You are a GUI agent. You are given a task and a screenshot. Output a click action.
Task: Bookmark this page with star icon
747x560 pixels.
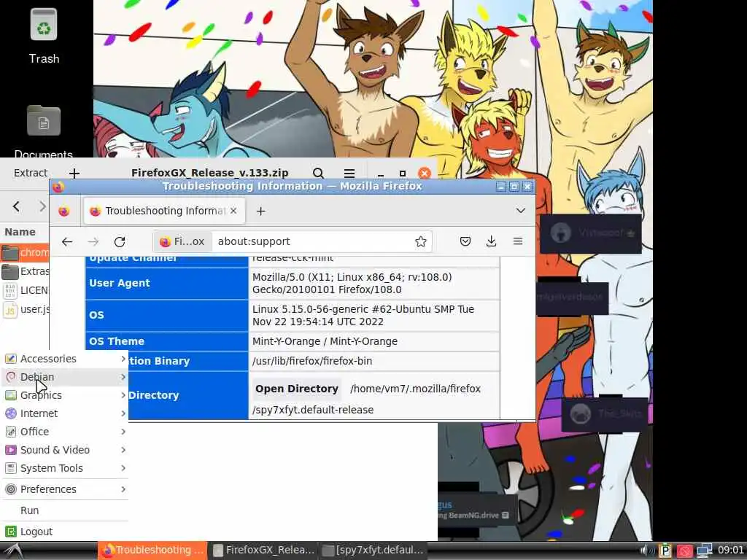point(420,241)
